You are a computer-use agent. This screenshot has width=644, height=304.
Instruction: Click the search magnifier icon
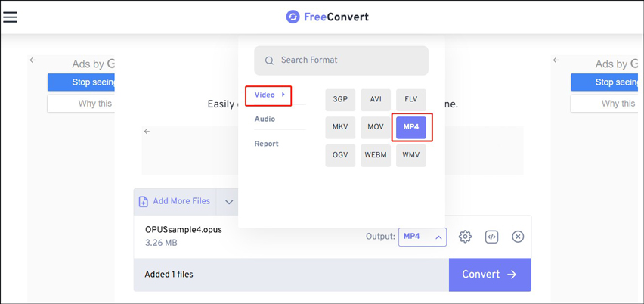pos(269,60)
